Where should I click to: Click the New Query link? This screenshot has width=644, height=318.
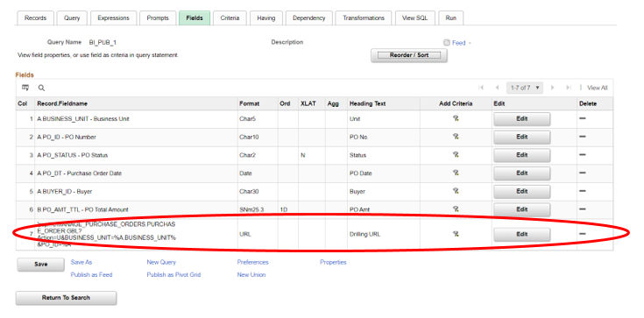click(161, 262)
